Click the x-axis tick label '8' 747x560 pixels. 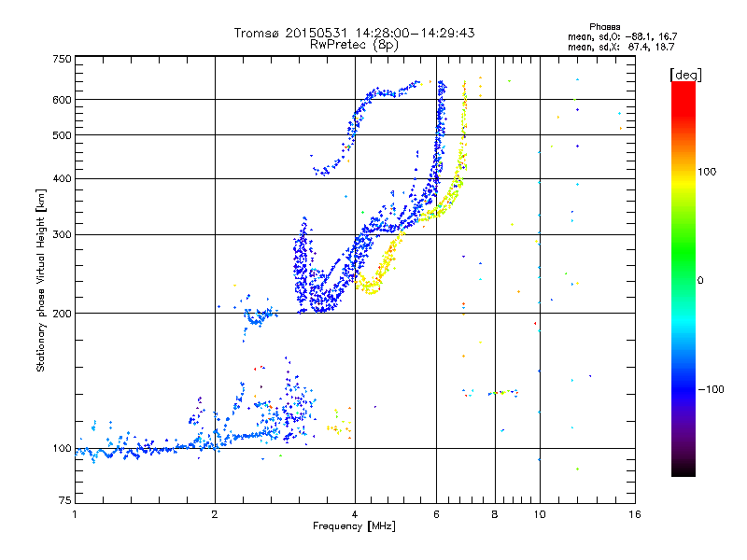[x=495, y=514]
